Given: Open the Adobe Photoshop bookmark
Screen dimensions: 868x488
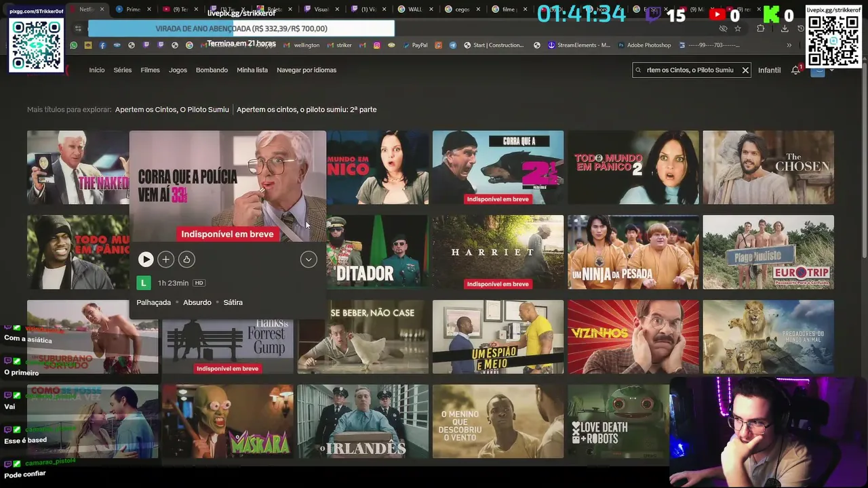Looking at the screenshot, I should click(644, 45).
